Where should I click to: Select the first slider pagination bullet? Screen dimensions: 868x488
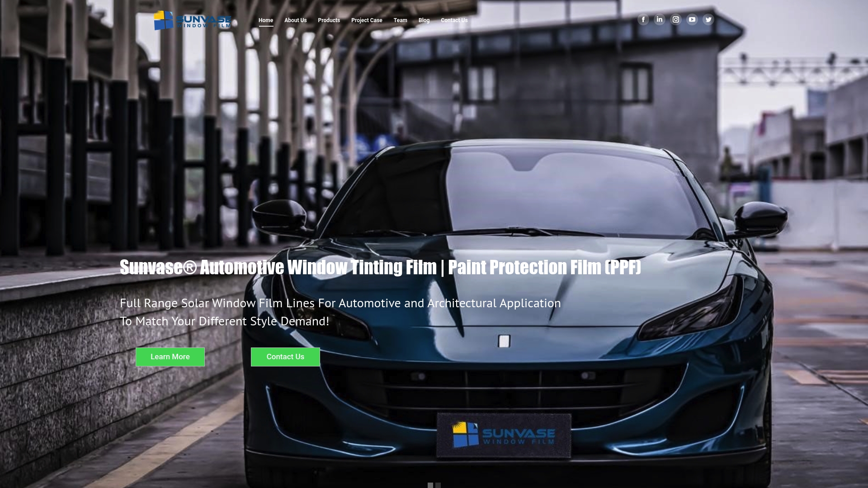coord(430,485)
